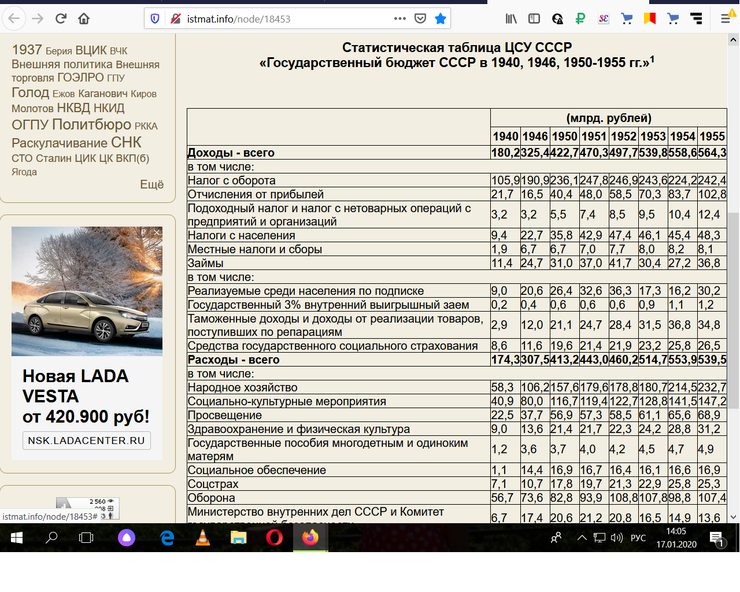Viewport: 740px width, 592px height.
Task: Open tracking protection shield info
Action: [x=153, y=18]
